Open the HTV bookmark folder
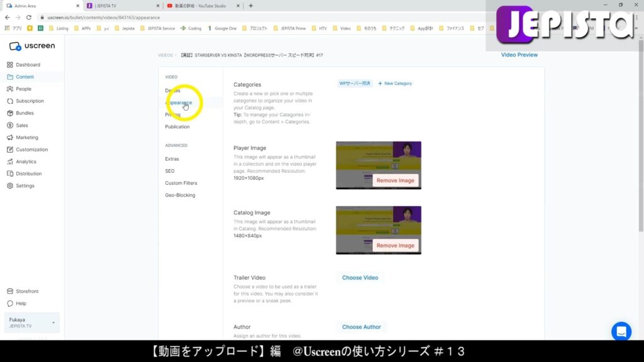 pyautogui.click(x=319, y=28)
